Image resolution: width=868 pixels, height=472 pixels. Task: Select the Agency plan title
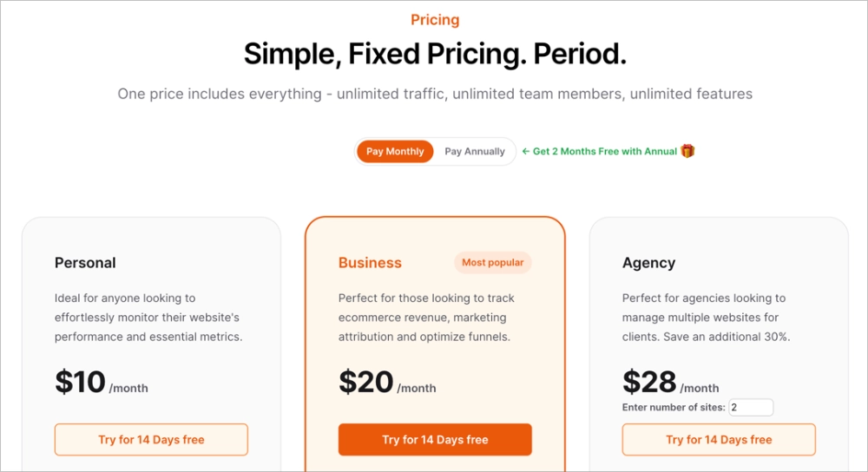(648, 263)
